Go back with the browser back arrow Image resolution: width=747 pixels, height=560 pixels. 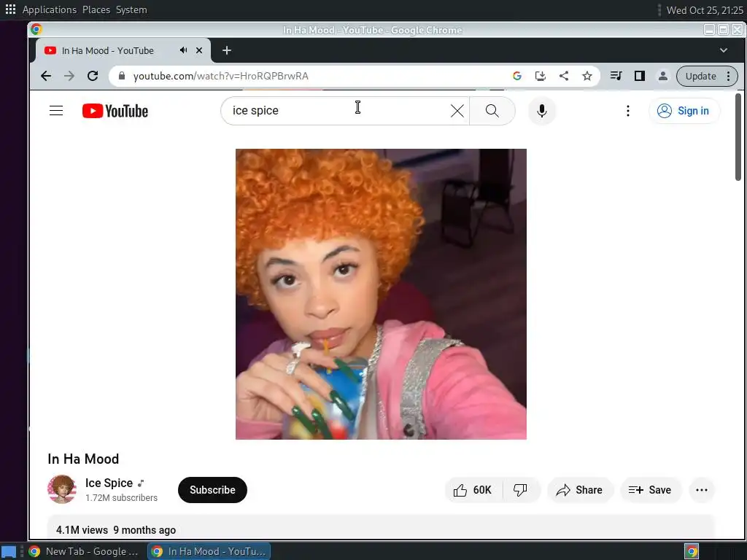coord(46,76)
